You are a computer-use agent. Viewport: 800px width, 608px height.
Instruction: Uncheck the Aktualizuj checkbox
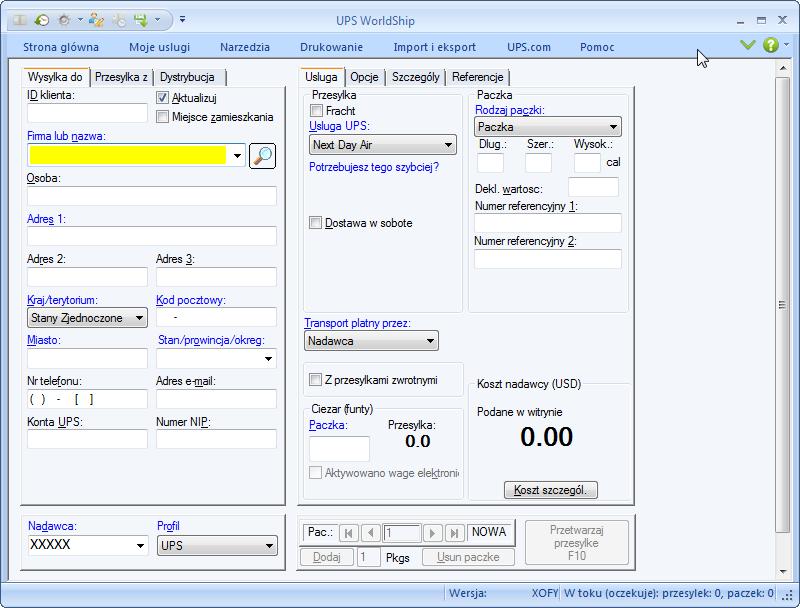pyautogui.click(x=162, y=97)
